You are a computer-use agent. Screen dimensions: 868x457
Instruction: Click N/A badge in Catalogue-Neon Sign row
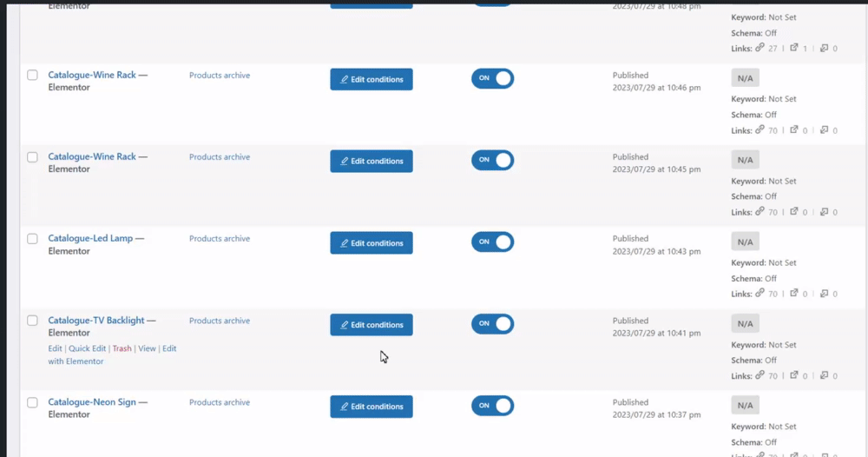745,406
